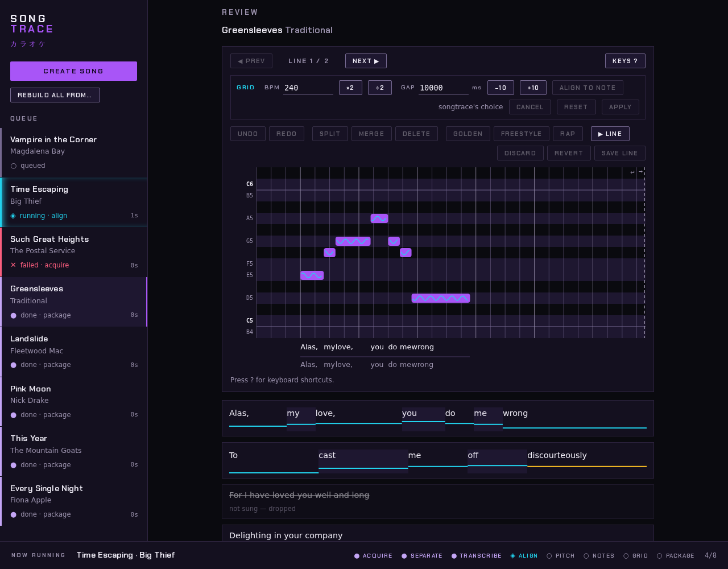Increase gap by 10 ms

(533, 88)
